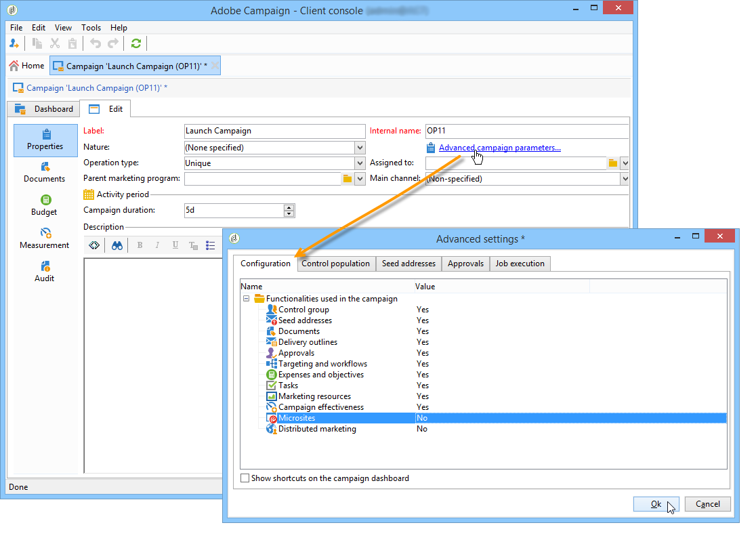
Task: Open the View menu
Action: (63, 28)
